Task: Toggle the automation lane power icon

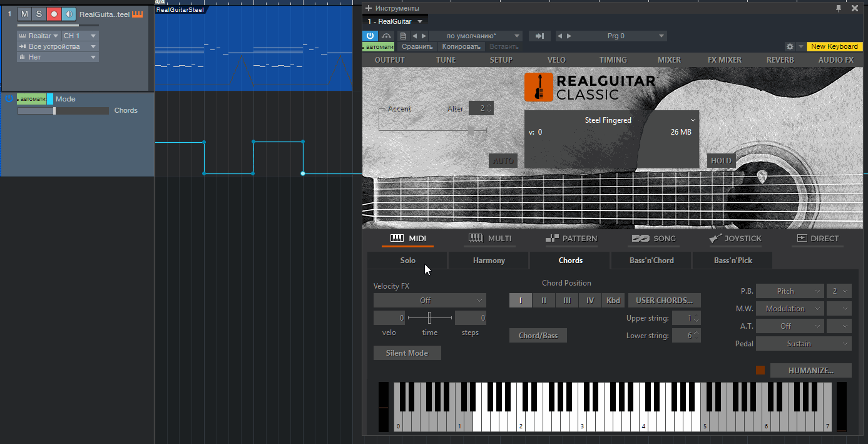Action: (x=9, y=99)
